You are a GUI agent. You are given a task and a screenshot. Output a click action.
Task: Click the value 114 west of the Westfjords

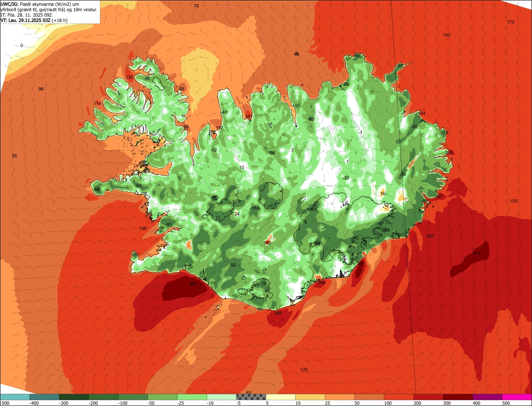point(97,103)
